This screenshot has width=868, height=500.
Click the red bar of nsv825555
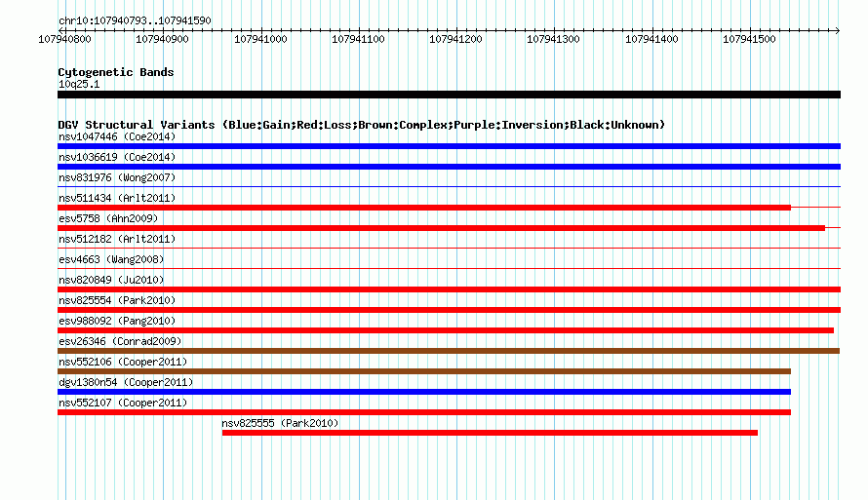click(490, 433)
